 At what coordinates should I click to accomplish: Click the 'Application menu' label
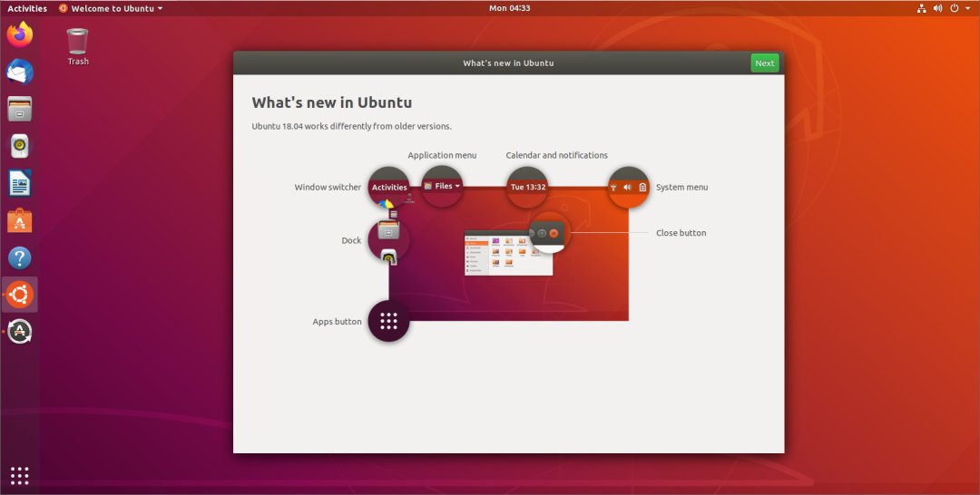coord(442,155)
